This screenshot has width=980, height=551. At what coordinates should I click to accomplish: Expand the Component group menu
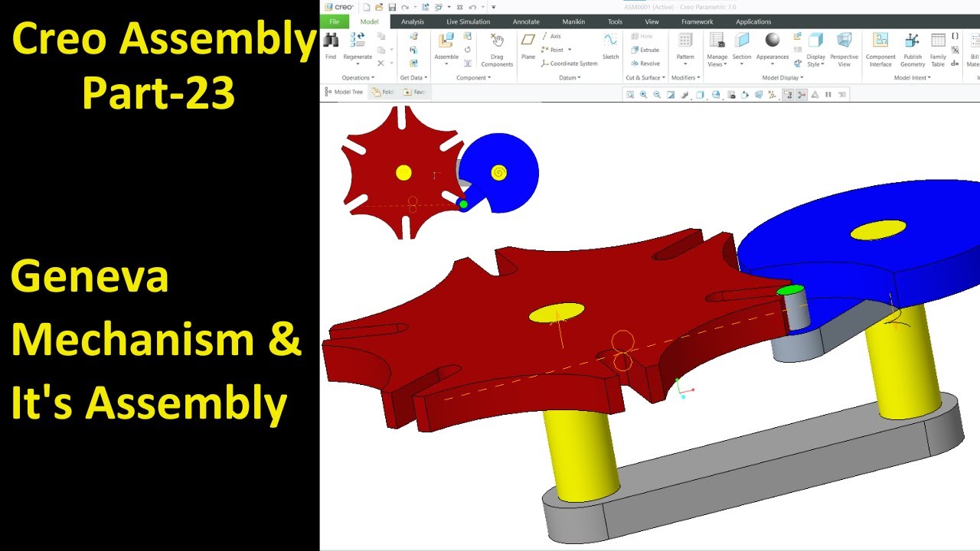473,77
